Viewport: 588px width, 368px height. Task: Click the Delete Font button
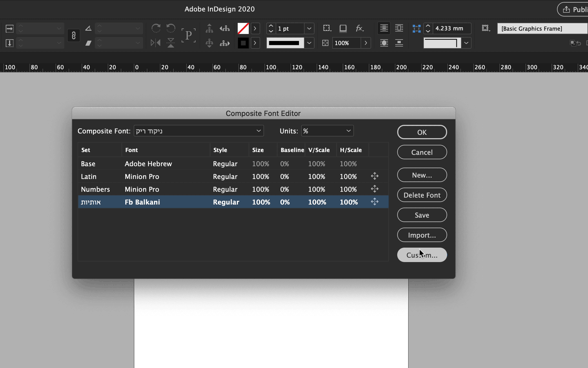point(422,195)
